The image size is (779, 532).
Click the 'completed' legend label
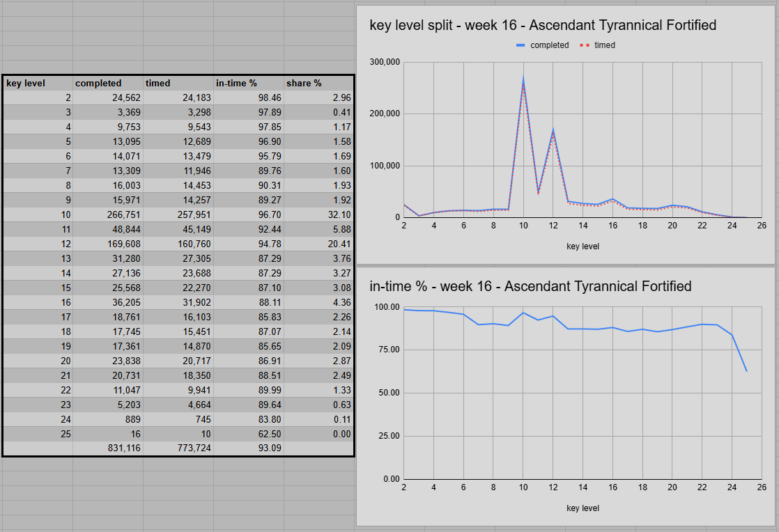point(550,45)
